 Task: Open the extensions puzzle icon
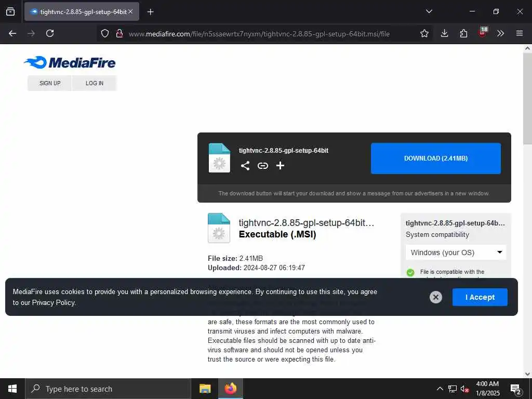click(463, 33)
